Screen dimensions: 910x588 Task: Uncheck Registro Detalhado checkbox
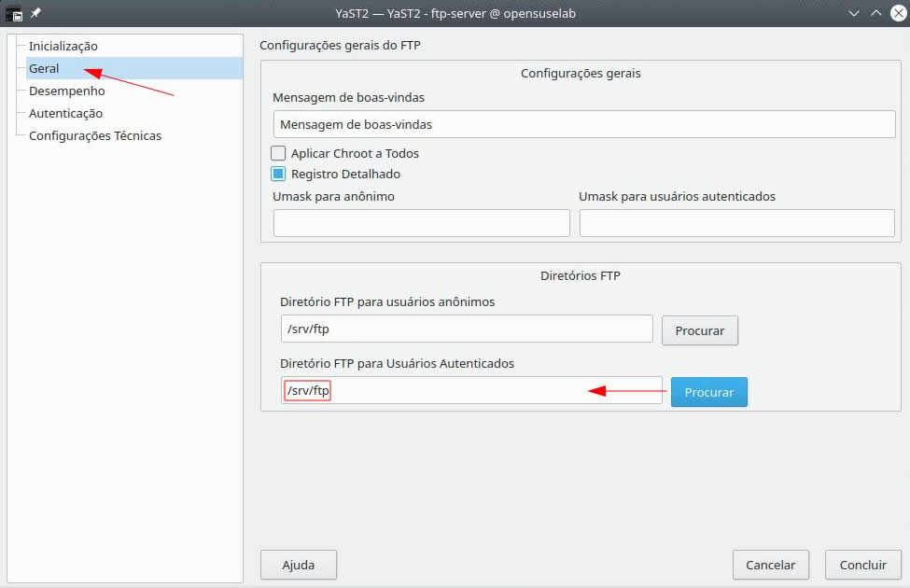pyautogui.click(x=278, y=174)
